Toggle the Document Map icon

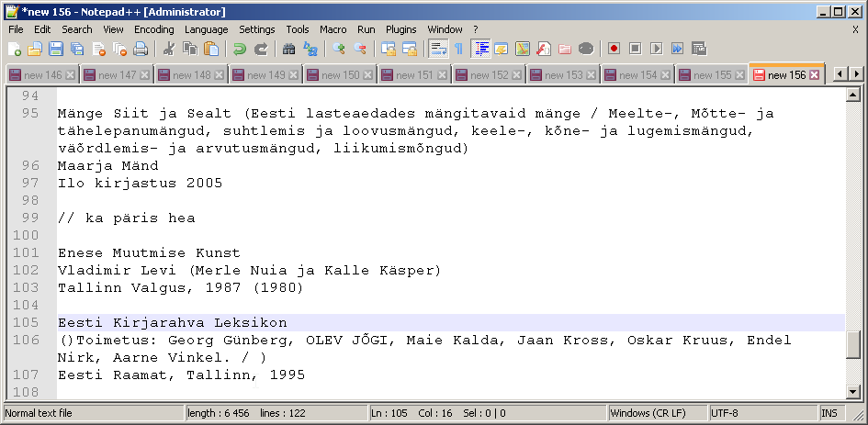523,49
